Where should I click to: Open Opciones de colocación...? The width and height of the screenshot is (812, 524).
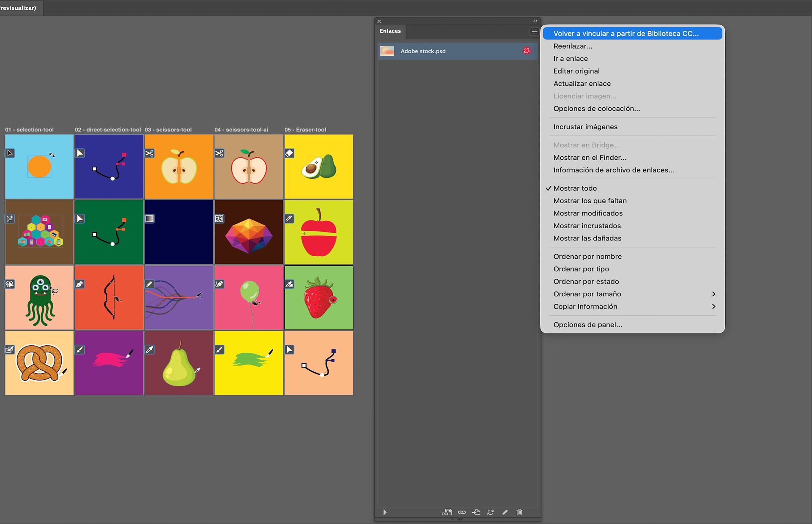(x=632, y=109)
